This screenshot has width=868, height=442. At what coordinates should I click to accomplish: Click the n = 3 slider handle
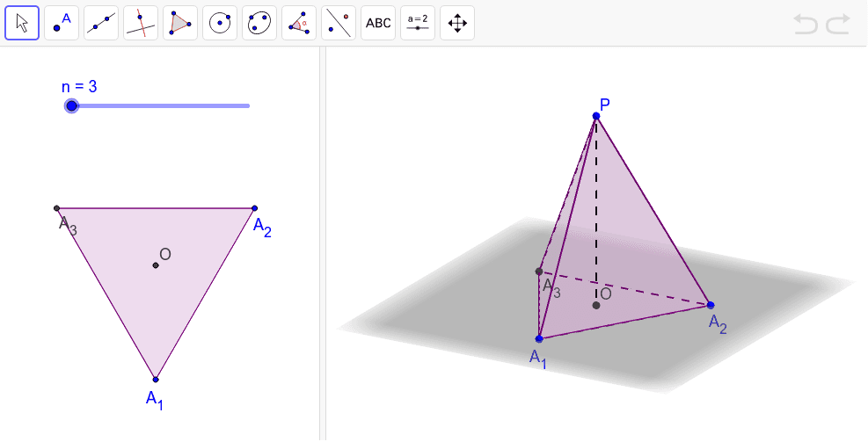point(71,105)
